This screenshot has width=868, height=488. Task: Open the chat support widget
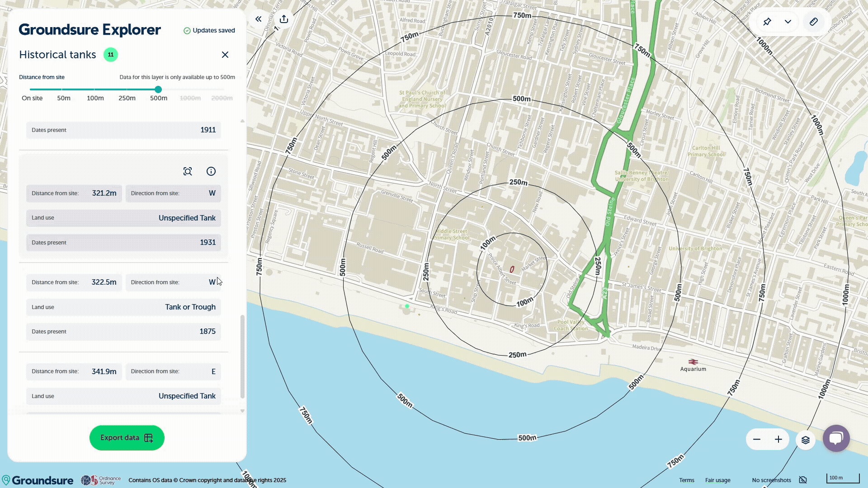[836, 438]
